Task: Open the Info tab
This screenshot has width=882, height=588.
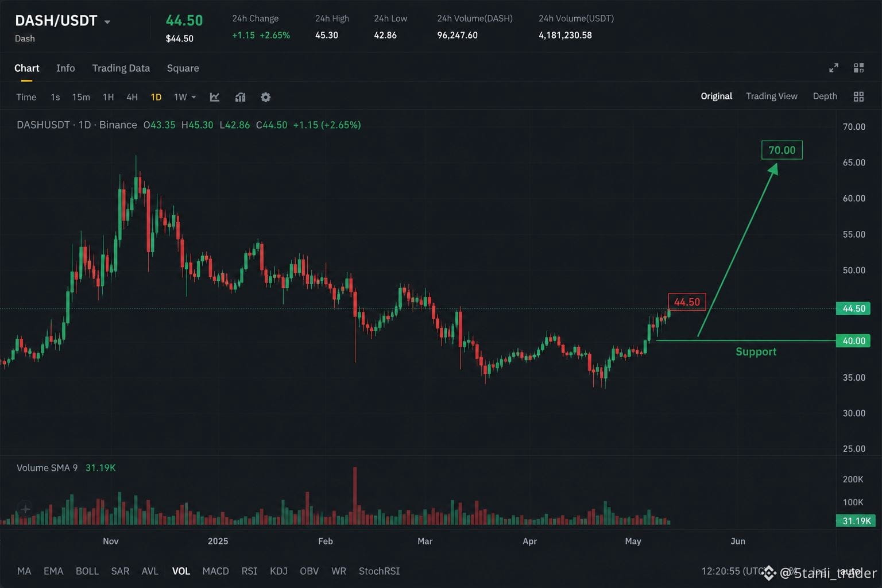Action: 65,68
